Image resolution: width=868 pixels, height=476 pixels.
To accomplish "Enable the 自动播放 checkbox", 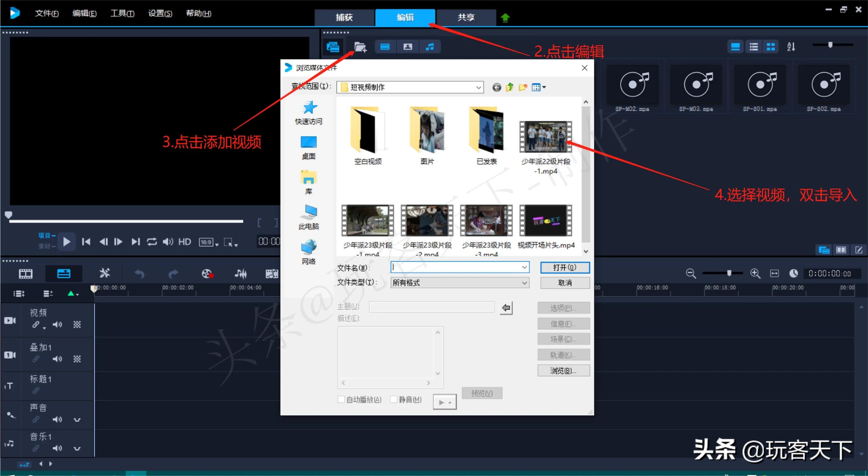I will coord(341,399).
